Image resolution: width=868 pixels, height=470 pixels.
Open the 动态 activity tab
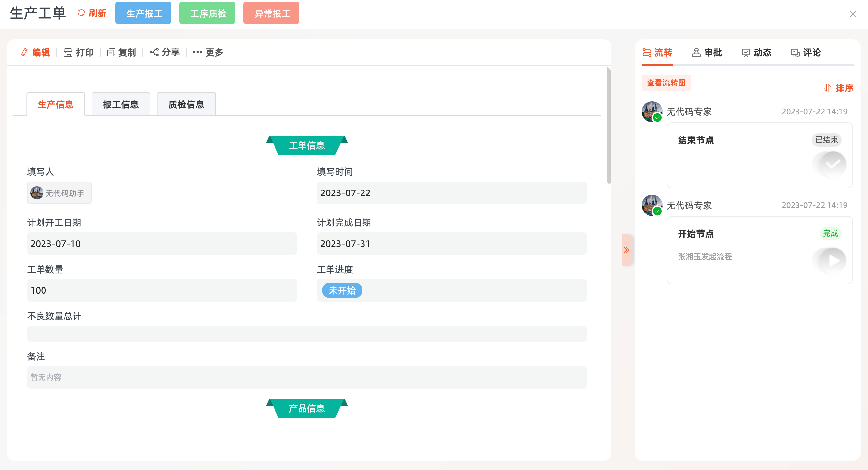click(x=756, y=52)
